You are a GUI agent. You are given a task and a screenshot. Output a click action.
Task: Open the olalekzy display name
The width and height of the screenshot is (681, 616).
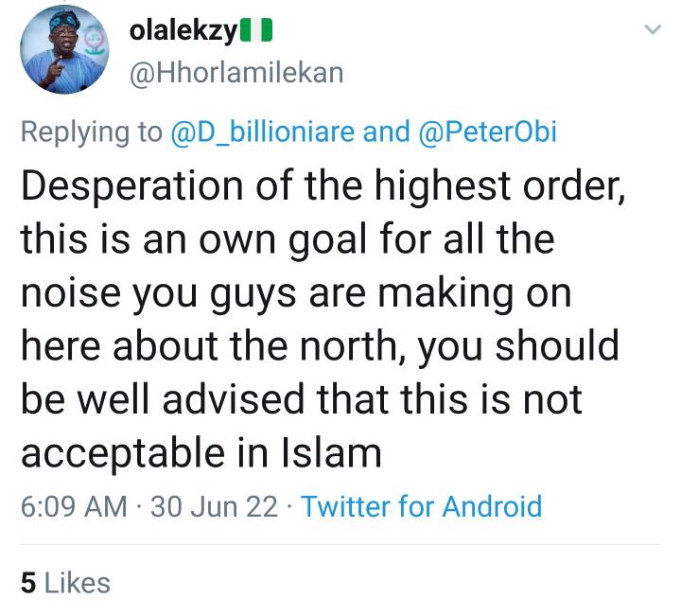183,31
